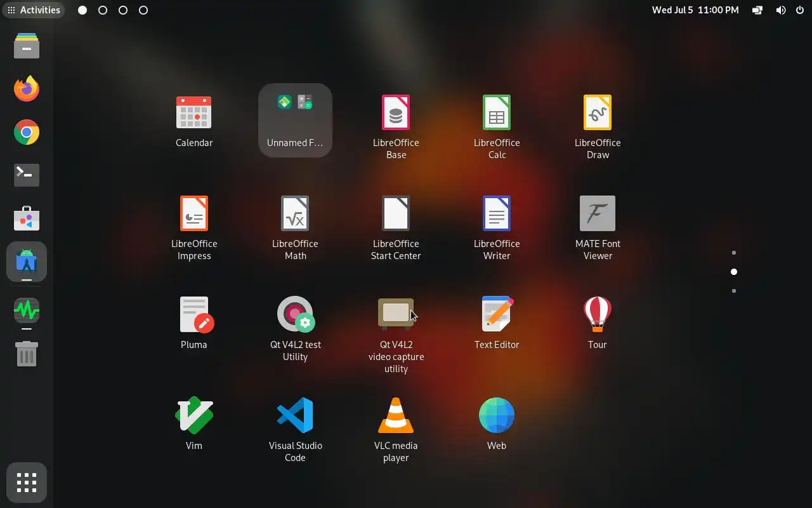
Task: Launch Firefox from the dock
Action: click(x=27, y=89)
